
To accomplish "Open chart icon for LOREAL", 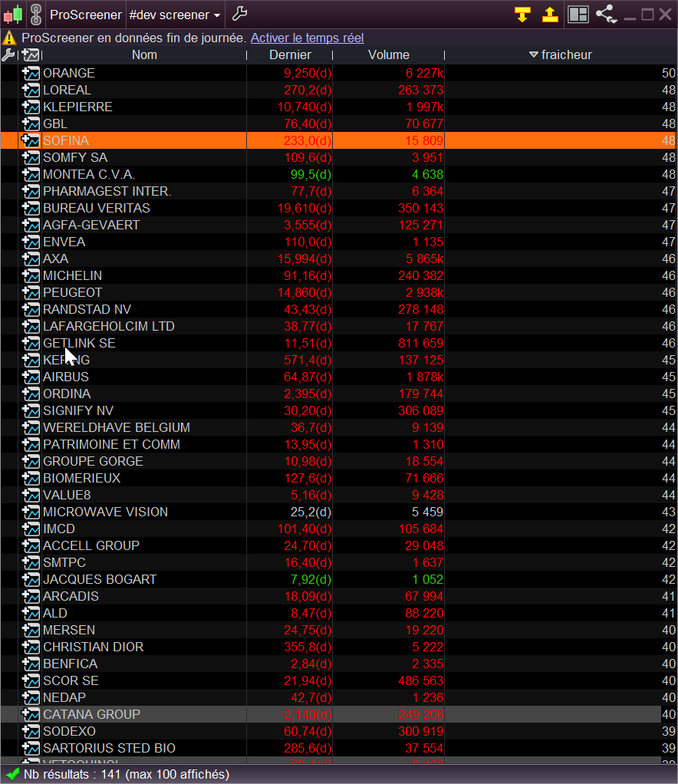I will click(31, 90).
